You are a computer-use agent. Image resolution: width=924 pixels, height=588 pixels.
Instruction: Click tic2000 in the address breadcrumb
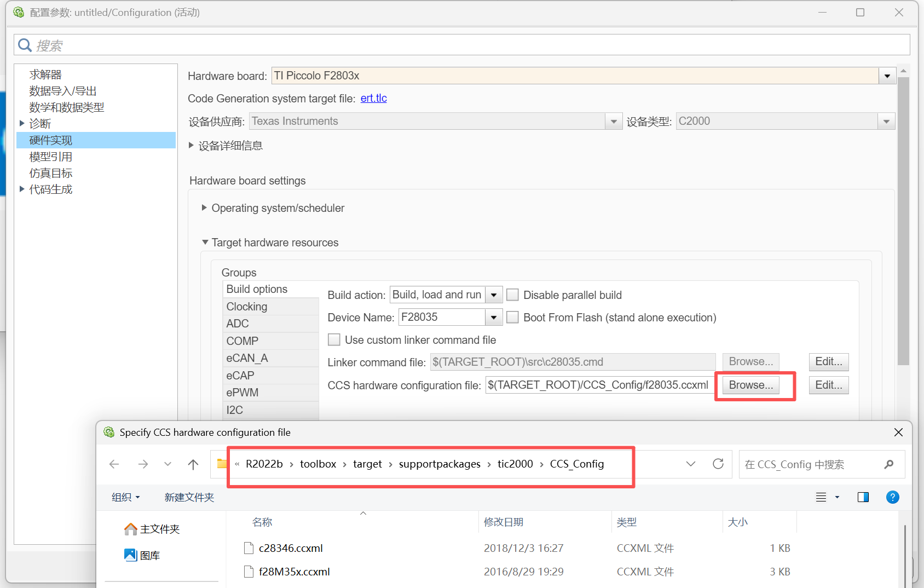(x=515, y=464)
